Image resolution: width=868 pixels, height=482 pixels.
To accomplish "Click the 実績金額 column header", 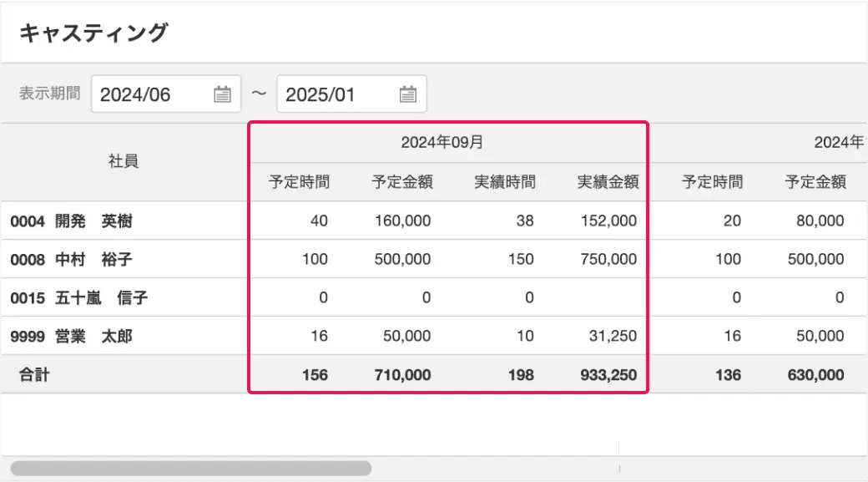I will (608, 182).
